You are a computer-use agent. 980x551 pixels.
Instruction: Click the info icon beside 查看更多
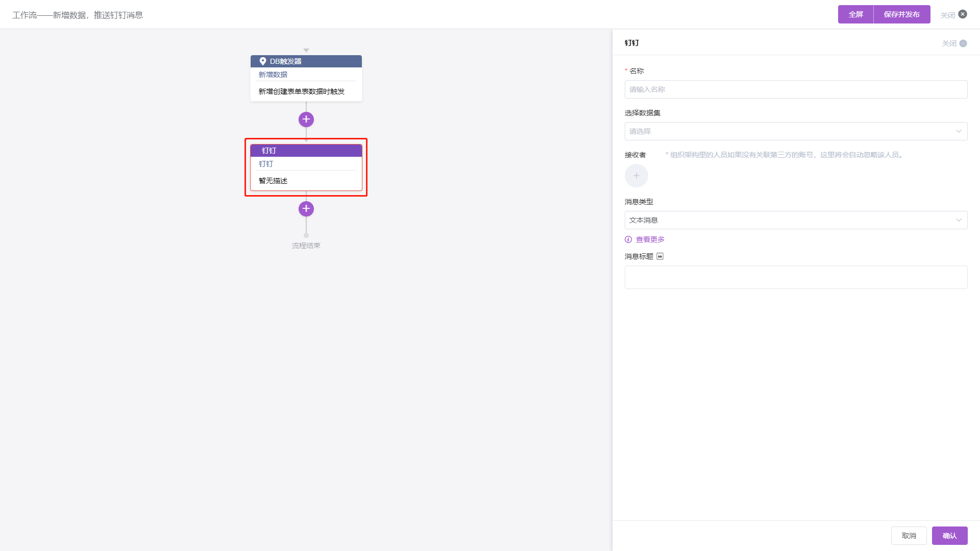click(628, 239)
